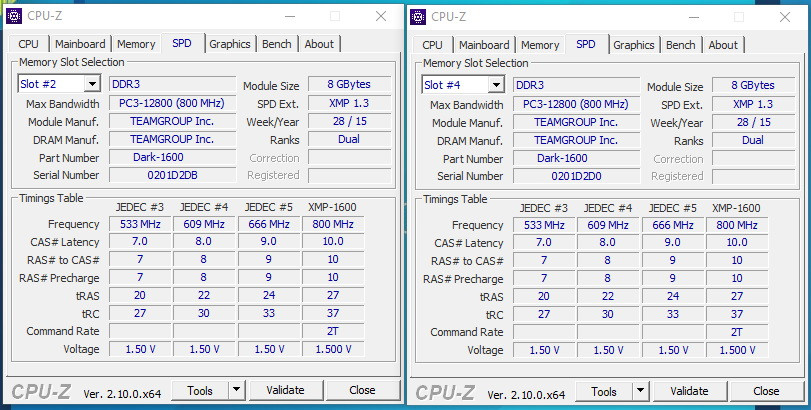This screenshot has width=811, height=410.
Task: Open About tab in right window
Action: point(723,45)
